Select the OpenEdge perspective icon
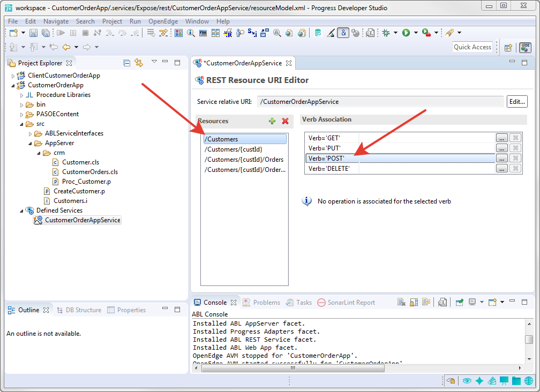Viewport: 540px width, 392px height. 525,48
